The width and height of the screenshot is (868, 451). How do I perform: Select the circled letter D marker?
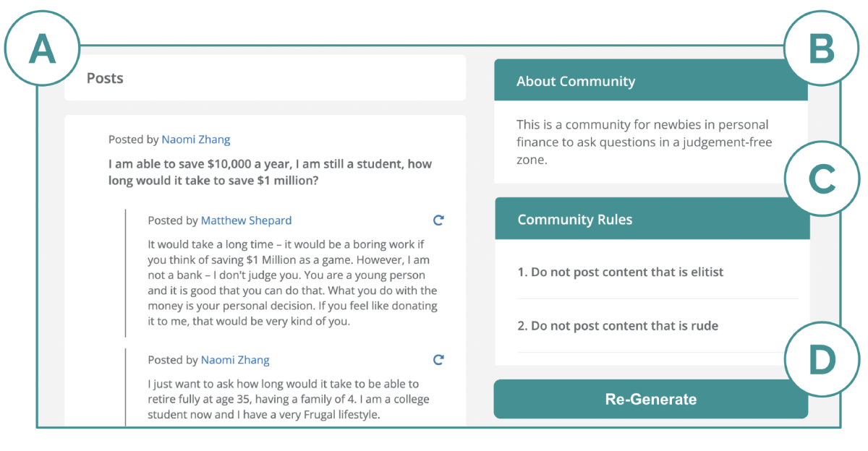[821, 358]
